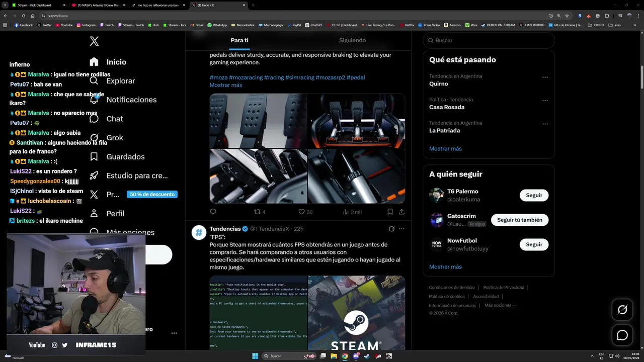Open Perfil in the sidebar

(x=107, y=213)
